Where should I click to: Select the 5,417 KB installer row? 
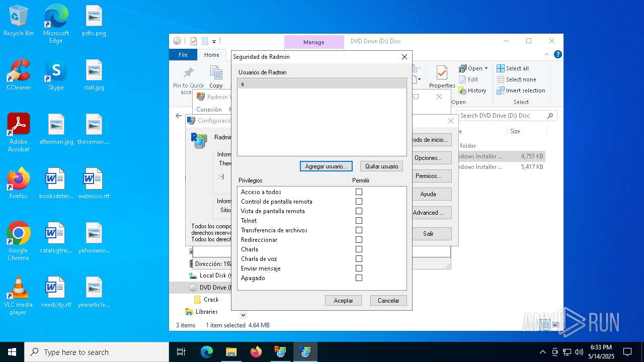tap(501, 167)
